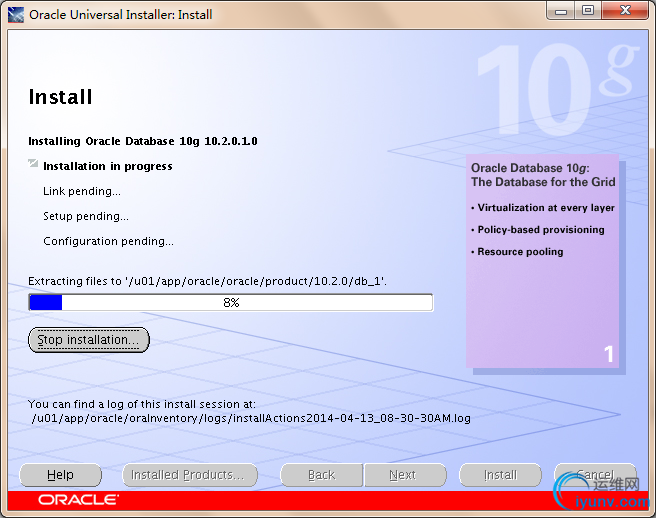Click the installActions log file path

pyautogui.click(x=251, y=418)
